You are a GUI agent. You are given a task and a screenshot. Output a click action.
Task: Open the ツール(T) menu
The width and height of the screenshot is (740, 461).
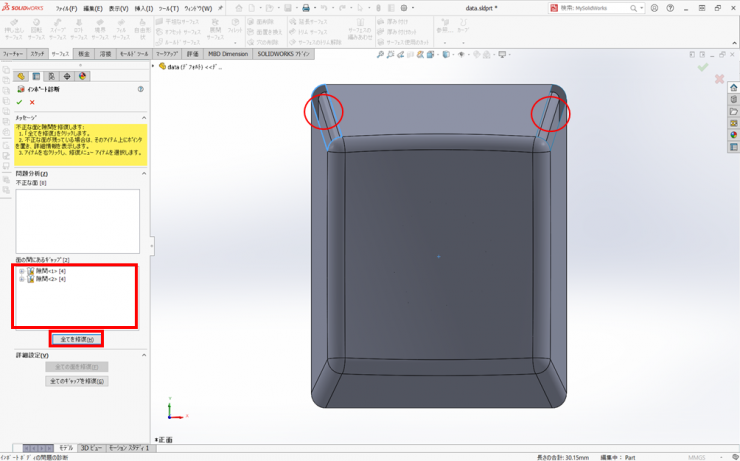coord(168,8)
